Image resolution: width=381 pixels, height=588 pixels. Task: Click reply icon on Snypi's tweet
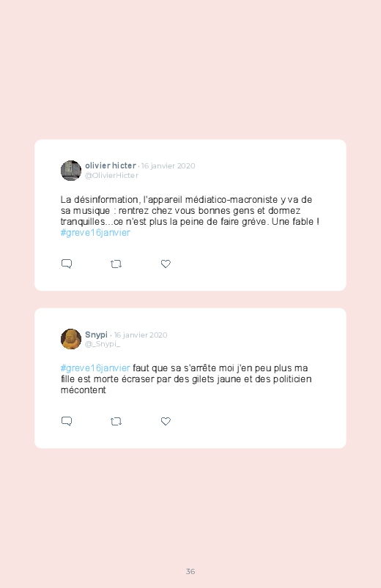tap(67, 421)
